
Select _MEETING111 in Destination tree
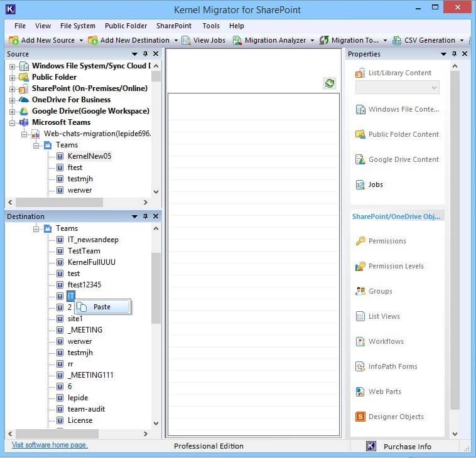90,375
